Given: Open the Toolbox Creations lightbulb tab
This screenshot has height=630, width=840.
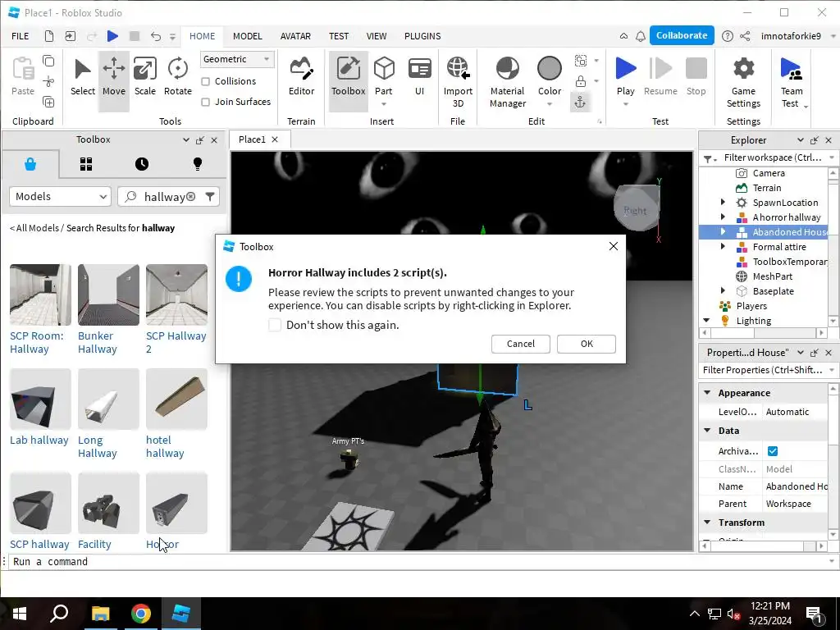Looking at the screenshot, I should [x=197, y=164].
